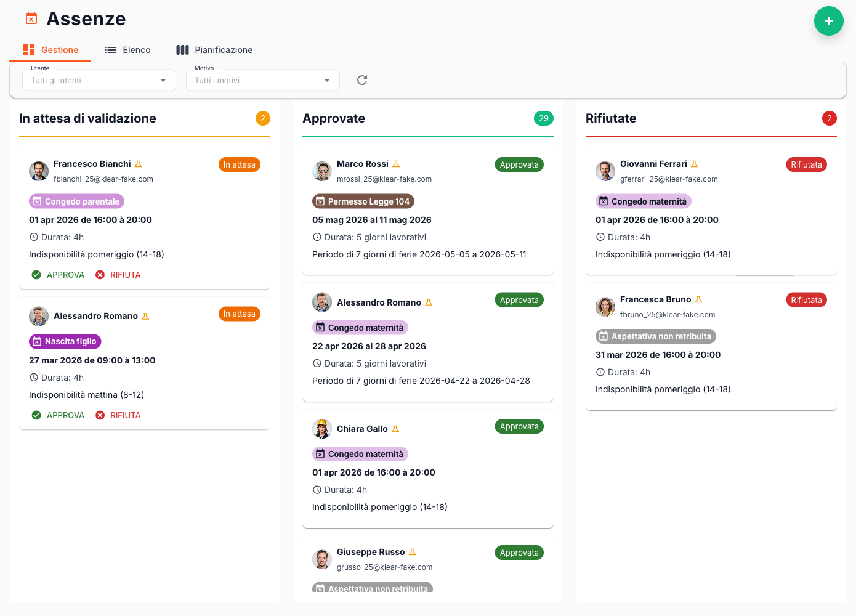Click Marco Rossi's profile picture
Viewport: 856px width, 616px height.
[x=321, y=171]
